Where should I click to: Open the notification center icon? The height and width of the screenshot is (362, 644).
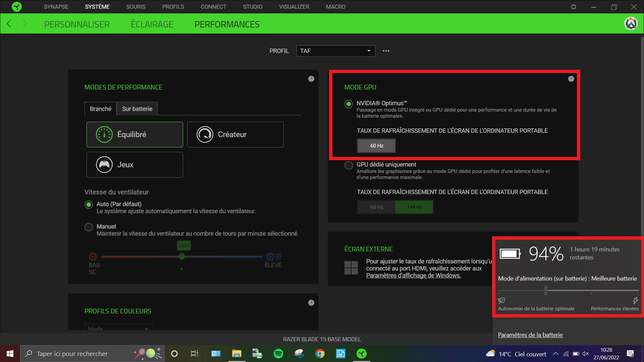(x=630, y=354)
